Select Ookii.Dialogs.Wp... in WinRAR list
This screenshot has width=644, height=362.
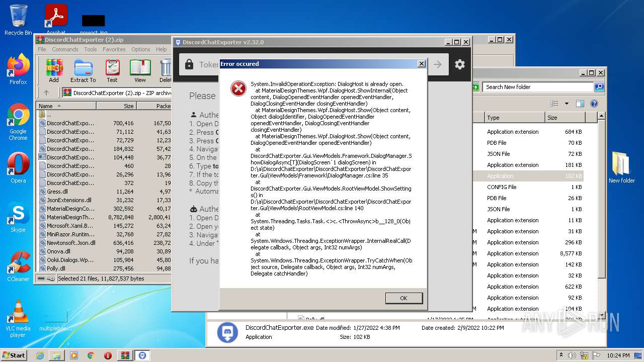[x=104, y=260]
